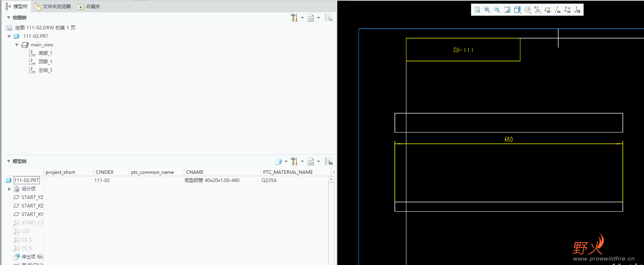Screen dimensions: 644x265
Task: Toggle datum plane display visibility
Action: pos(547,10)
